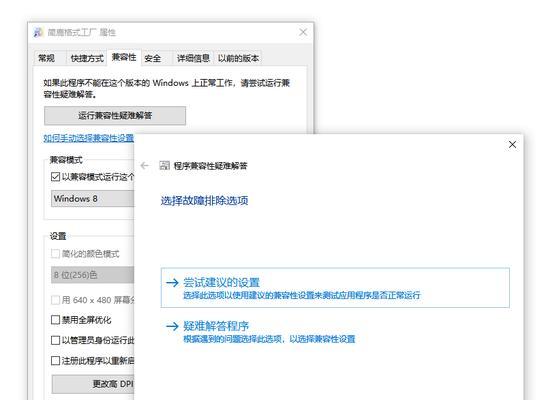Click the program compatibility troubleshooter icon
The width and height of the screenshot is (550, 400).
[x=165, y=166]
